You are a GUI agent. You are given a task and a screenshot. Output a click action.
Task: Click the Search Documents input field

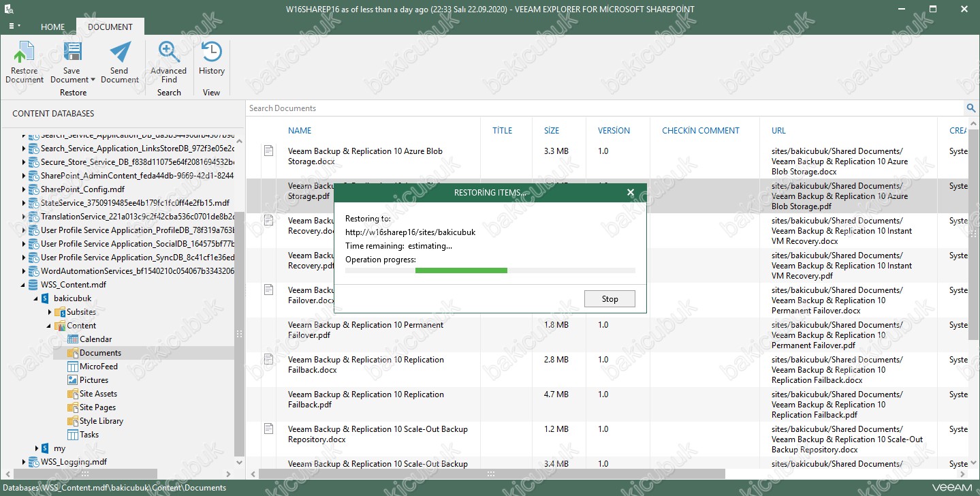click(605, 108)
